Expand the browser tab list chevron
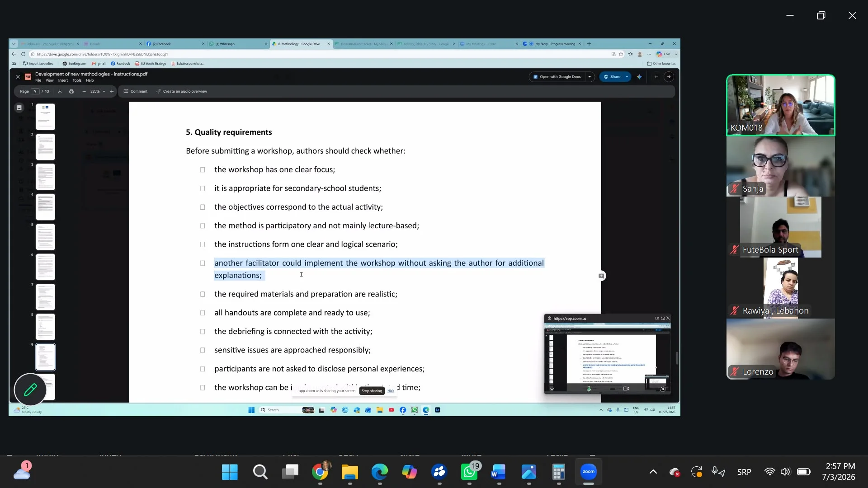The height and width of the screenshot is (488, 868). coord(14,44)
